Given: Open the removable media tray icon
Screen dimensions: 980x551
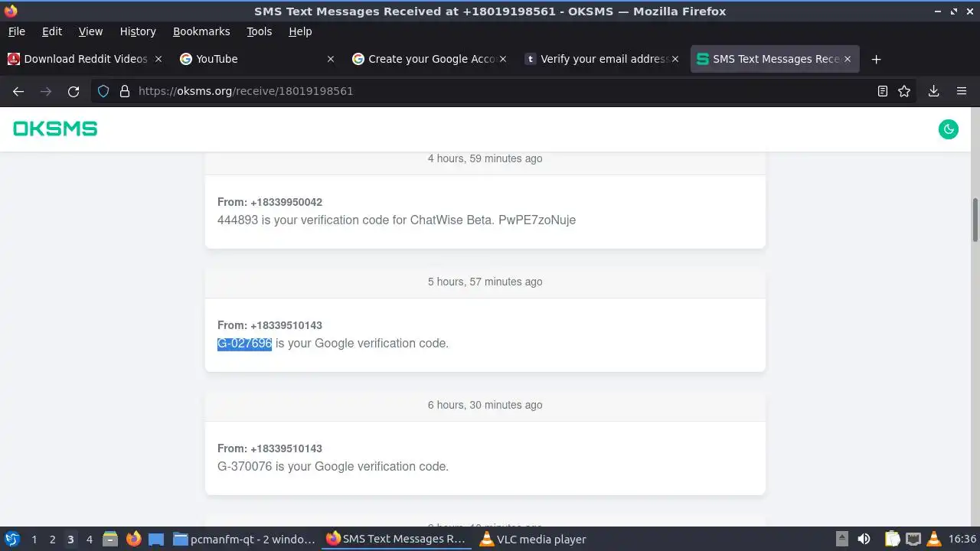Looking at the screenshot, I should tap(841, 539).
